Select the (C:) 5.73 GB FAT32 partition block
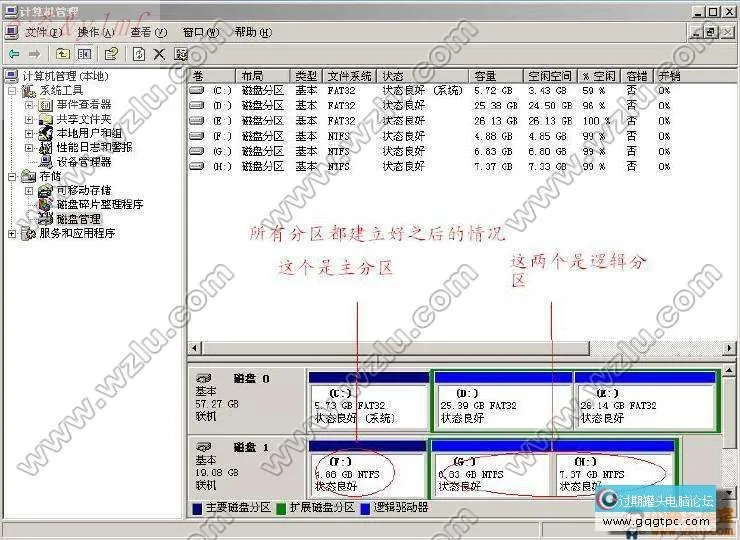Image resolution: width=740 pixels, height=540 pixels. coord(369,401)
